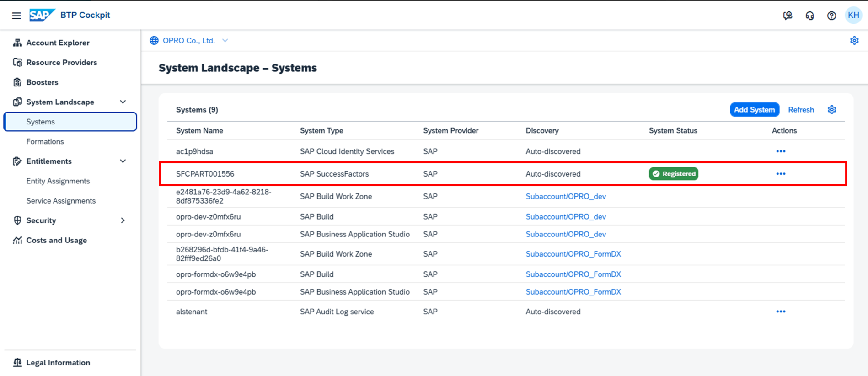Click the Add System button

[754, 110]
